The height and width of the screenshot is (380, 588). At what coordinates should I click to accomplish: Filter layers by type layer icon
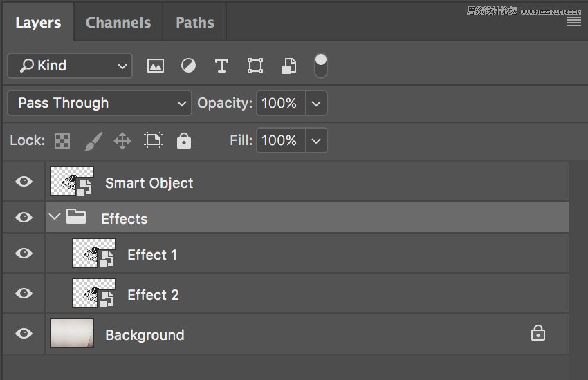pos(221,66)
